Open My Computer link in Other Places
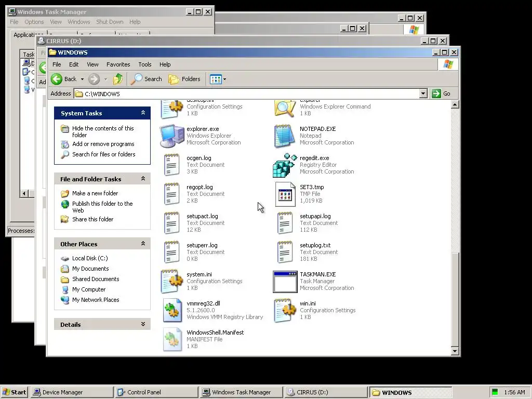 tap(83, 289)
